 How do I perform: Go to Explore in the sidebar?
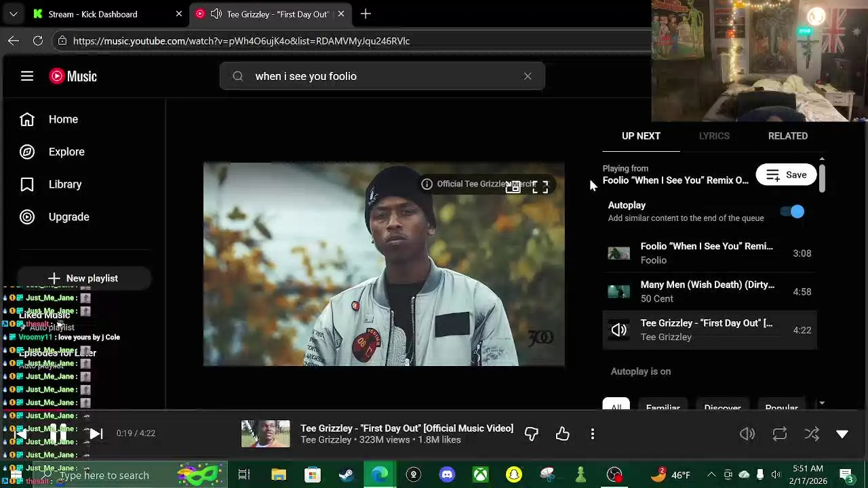coord(66,152)
